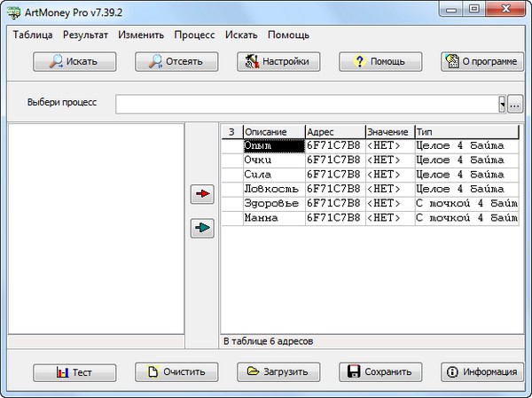The image size is (532, 398).
Task: Click the green arrow transfer button
Action: click(x=203, y=229)
